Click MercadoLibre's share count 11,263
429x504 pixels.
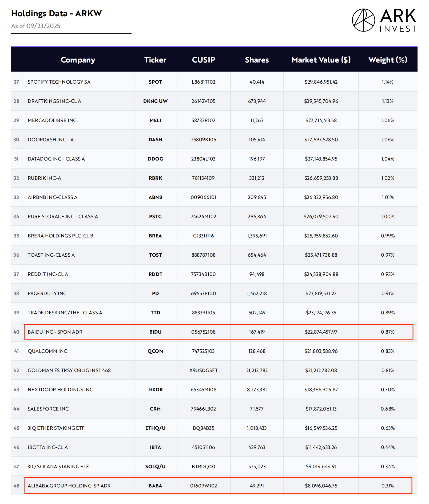(x=257, y=120)
